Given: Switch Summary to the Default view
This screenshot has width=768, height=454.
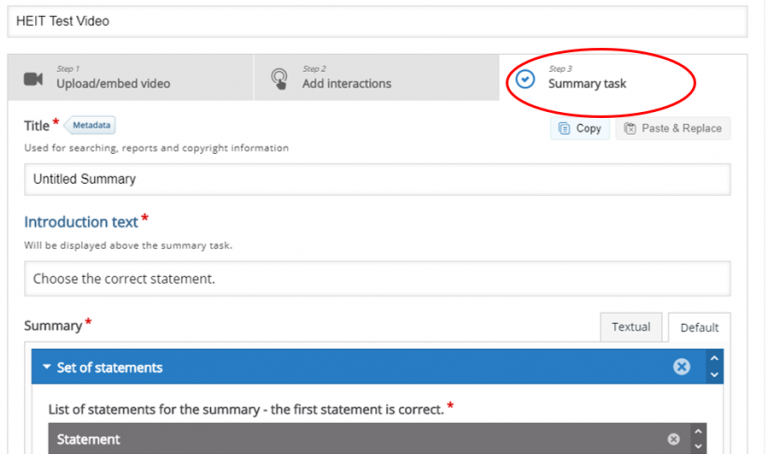Looking at the screenshot, I should pyautogui.click(x=699, y=327).
